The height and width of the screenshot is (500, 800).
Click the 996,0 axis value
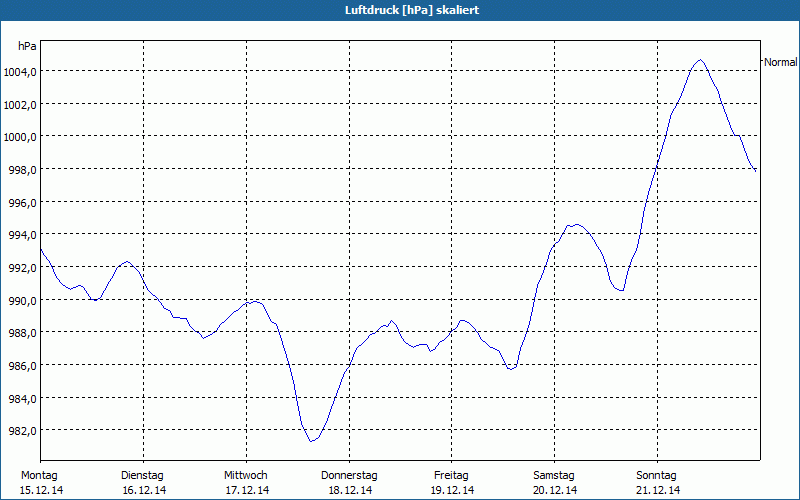22,203
